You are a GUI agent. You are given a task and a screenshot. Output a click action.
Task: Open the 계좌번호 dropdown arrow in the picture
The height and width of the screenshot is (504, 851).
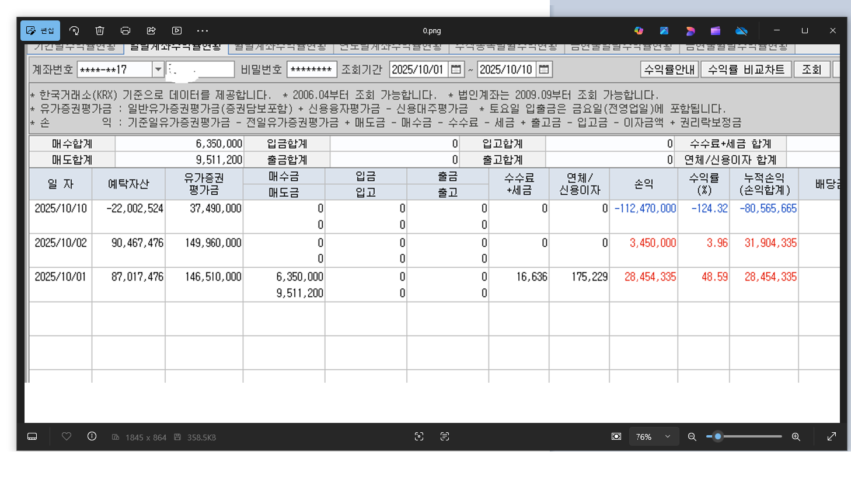[158, 69]
